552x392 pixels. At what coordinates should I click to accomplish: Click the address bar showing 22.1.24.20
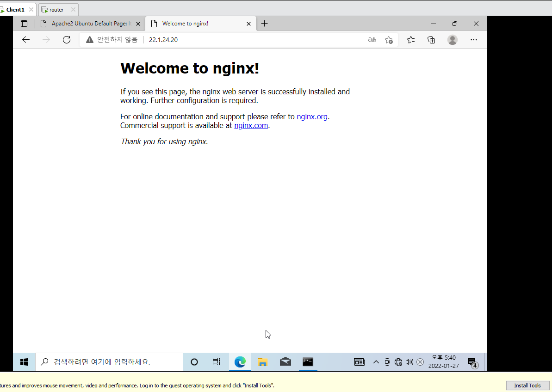pos(239,40)
